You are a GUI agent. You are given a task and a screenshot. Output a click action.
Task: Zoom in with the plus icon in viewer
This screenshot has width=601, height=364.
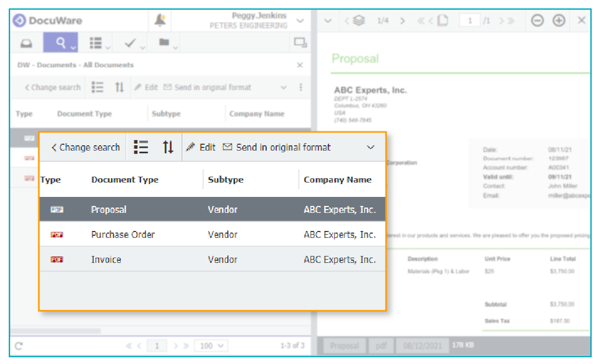click(559, 20)
